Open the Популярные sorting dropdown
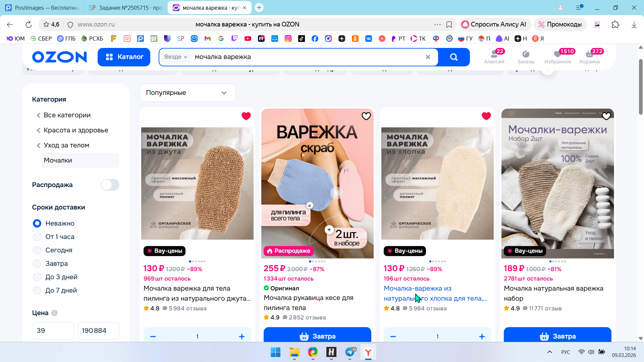The image size is (644, 362). pyautogui.click(x=187, y=93)
